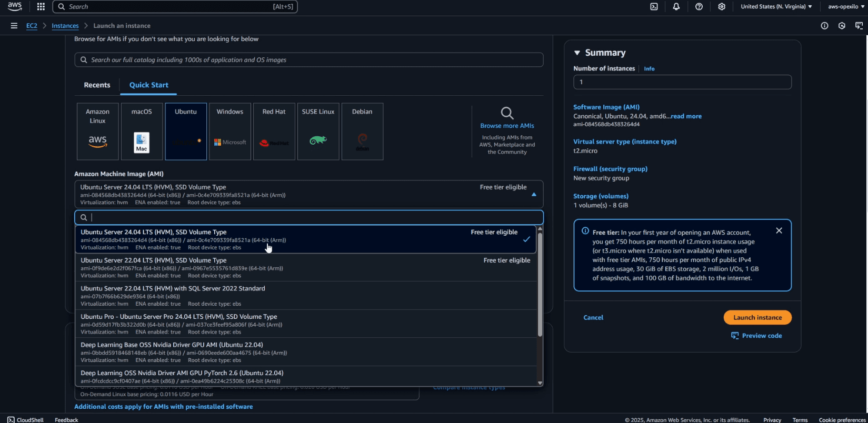
Task: Select the Debian AMI tile
Action: (x=362, y=132)
